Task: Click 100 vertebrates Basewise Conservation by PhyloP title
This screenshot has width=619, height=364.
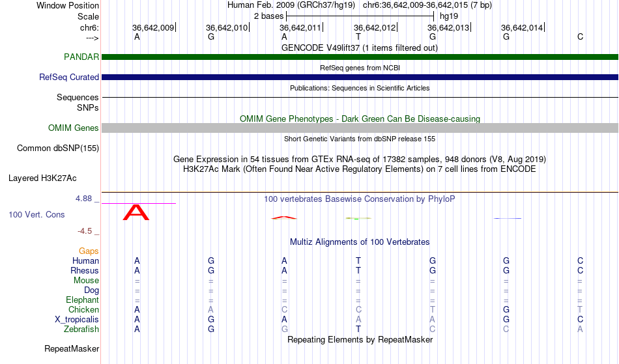Action: (360, 199)
